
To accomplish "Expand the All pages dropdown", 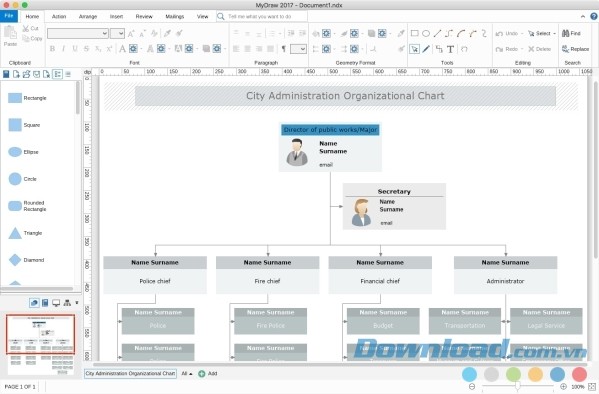I will coord(187,374).
